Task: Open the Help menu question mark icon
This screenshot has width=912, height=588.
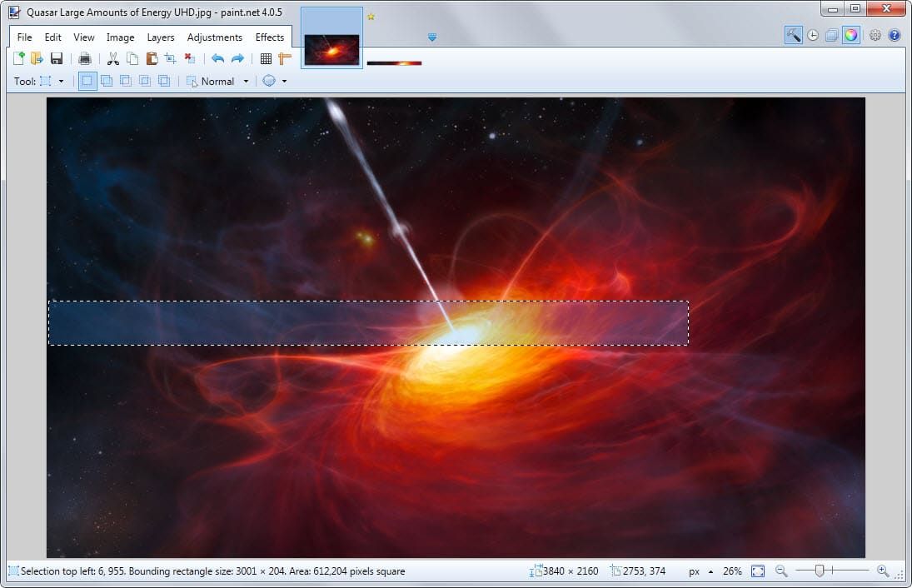Action: 895,36
